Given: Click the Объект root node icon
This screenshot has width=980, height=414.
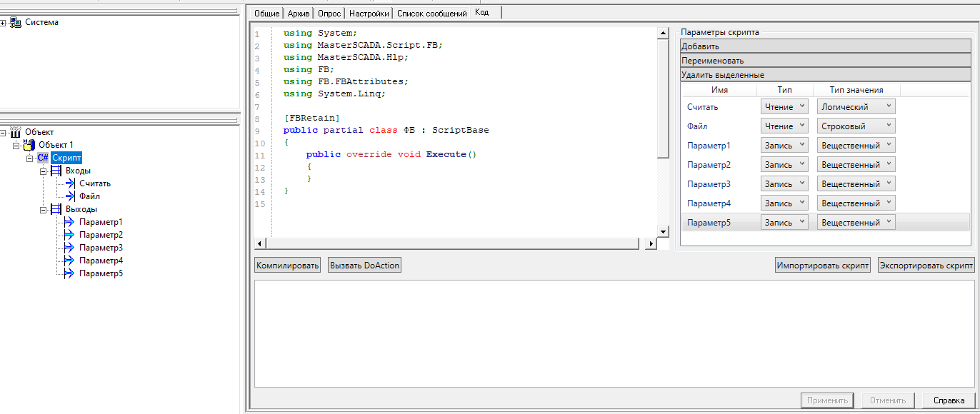Looking at the screenshot, I should [16, 132].
